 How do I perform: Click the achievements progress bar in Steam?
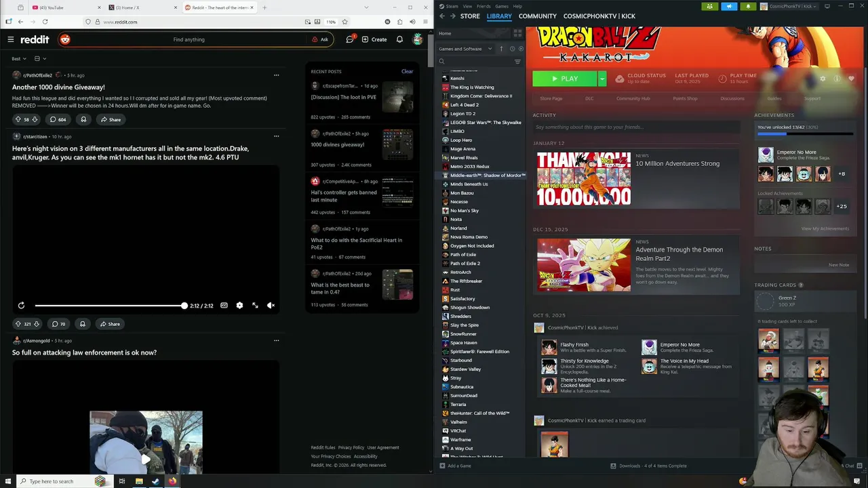click(805, 134)
